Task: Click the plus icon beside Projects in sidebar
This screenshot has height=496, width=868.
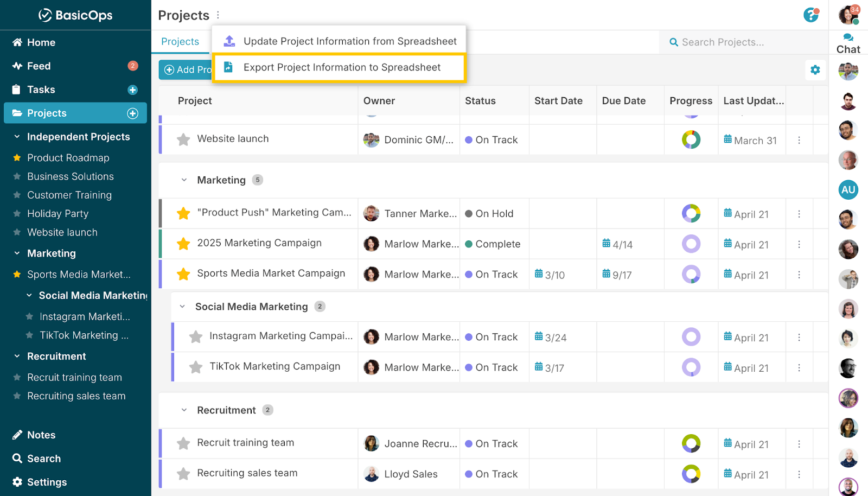Action: tap(132, 113)
